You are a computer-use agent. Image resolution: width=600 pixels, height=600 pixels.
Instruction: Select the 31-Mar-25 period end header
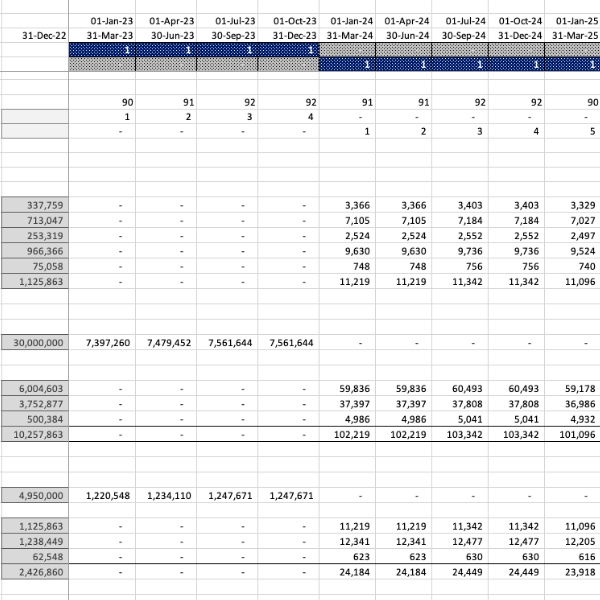pos(574,35)
